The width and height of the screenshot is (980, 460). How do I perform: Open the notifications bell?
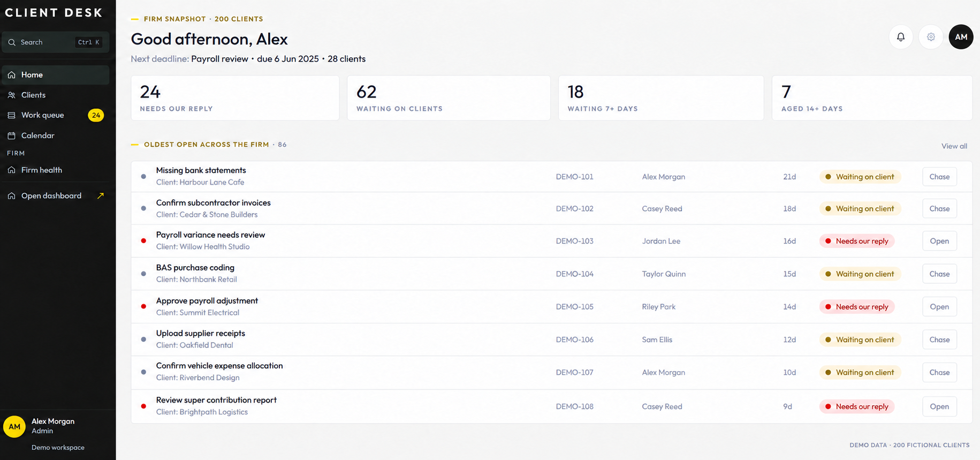pos(901,37)
